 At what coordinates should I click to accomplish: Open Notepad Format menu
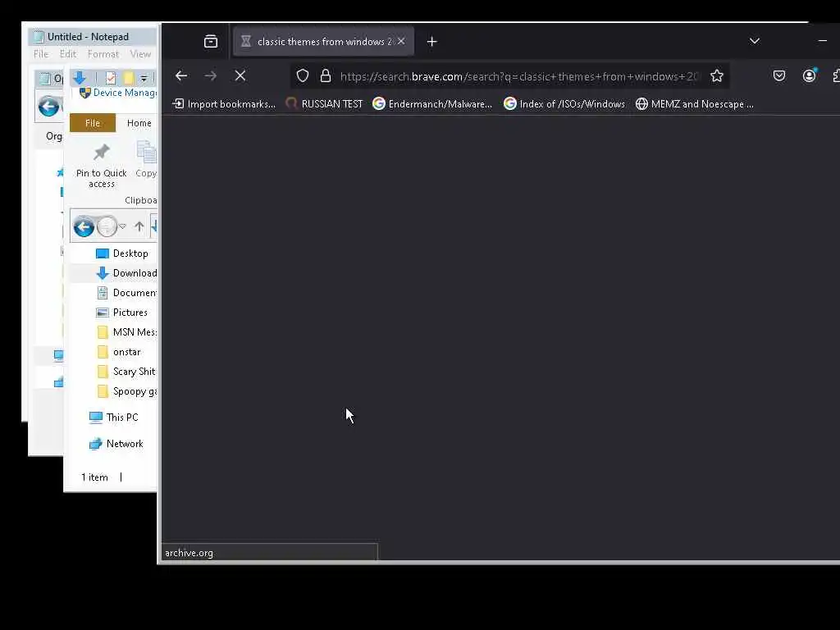pos(103,54)
